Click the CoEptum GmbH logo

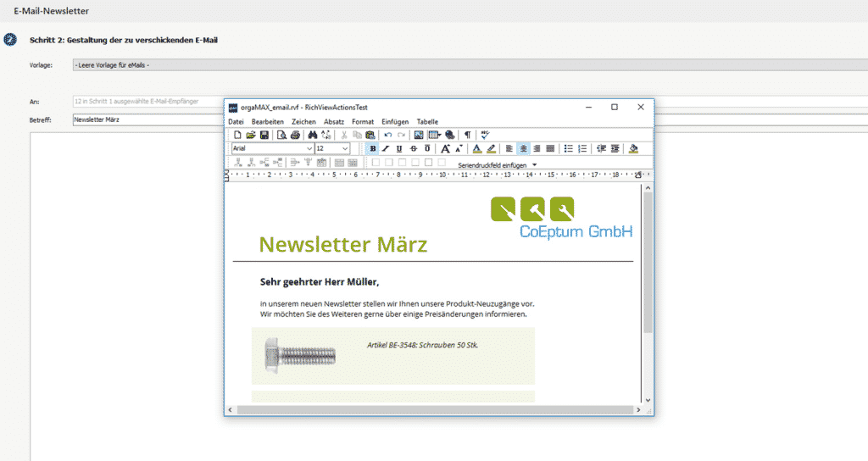pyautogui.click(x=561, y=218)
